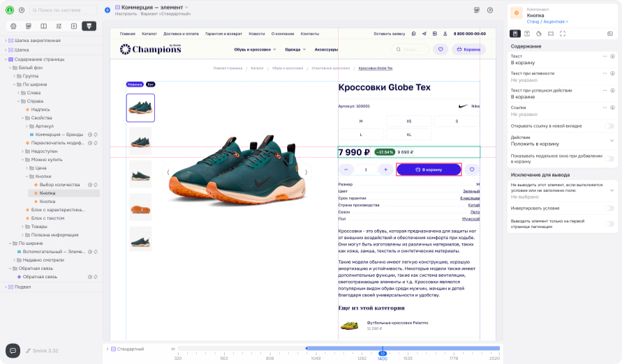This screenshot has width=622, height=364.
Task: Select the content tab icon in properties panel
Action: tap(515, 33)
